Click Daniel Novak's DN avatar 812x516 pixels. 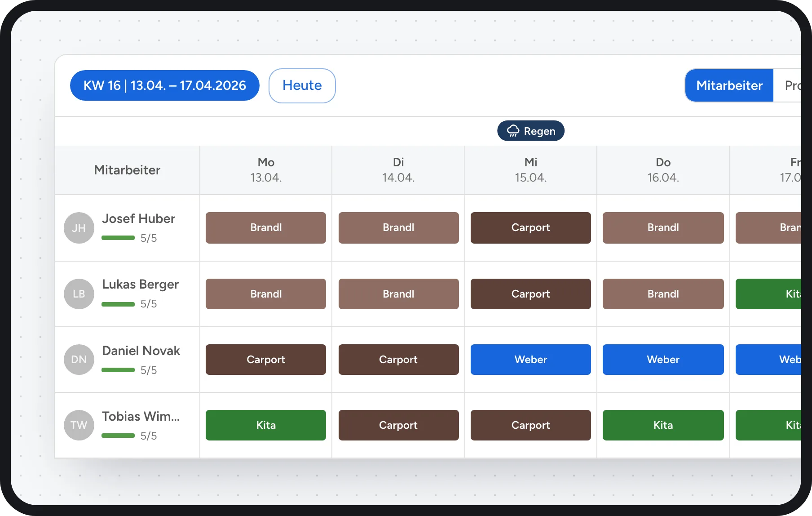[x=79, y=359]
